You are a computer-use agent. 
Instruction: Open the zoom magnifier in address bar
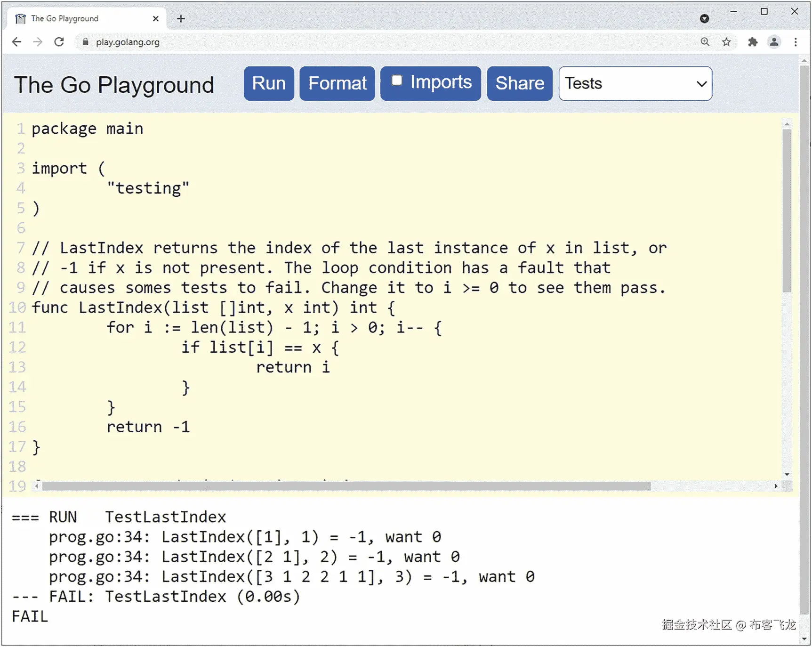(x=705, y=42)
